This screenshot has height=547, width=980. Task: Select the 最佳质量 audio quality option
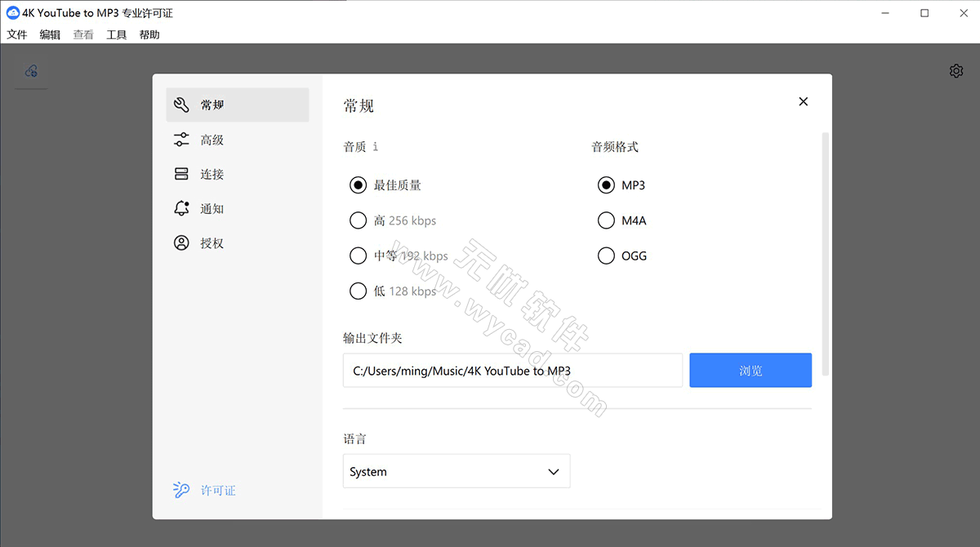tap(358, 185)
